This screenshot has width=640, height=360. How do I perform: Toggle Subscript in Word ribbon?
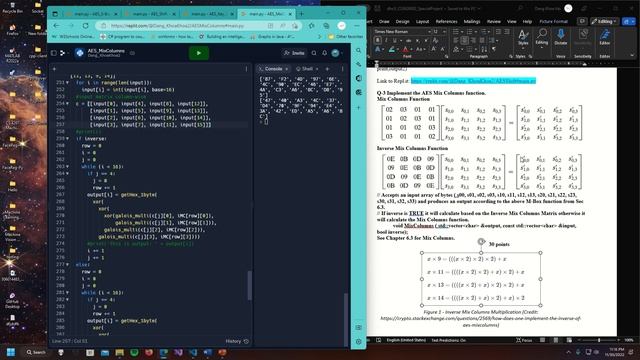(418, 40)
